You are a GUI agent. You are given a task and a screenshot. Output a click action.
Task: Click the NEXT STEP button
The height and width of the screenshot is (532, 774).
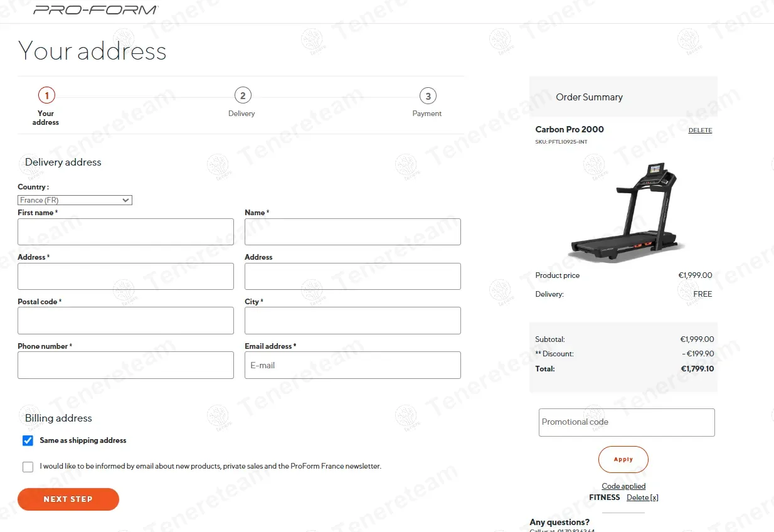68,499
